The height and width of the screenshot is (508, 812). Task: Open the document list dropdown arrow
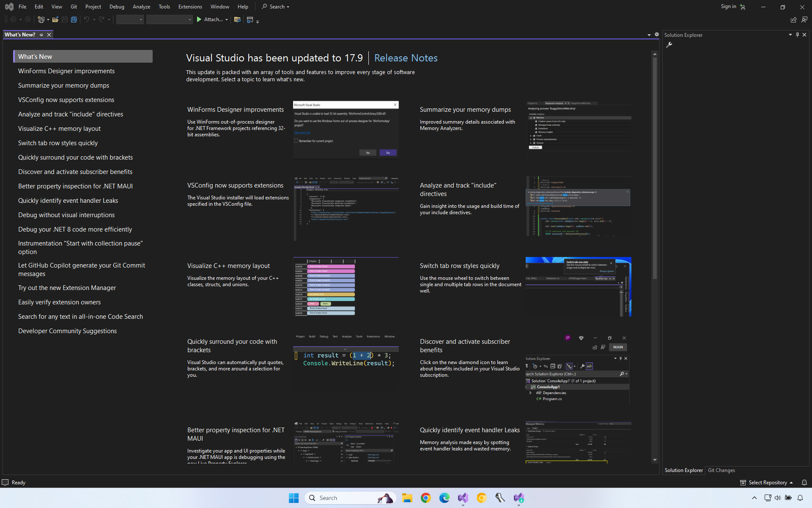[649, 35]
